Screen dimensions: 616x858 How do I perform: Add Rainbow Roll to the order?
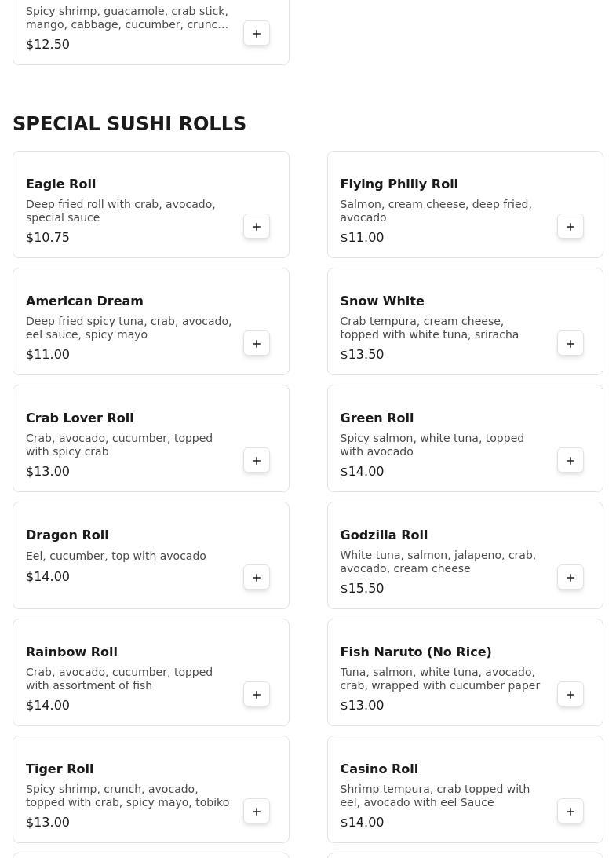click(x=257, y=695)
